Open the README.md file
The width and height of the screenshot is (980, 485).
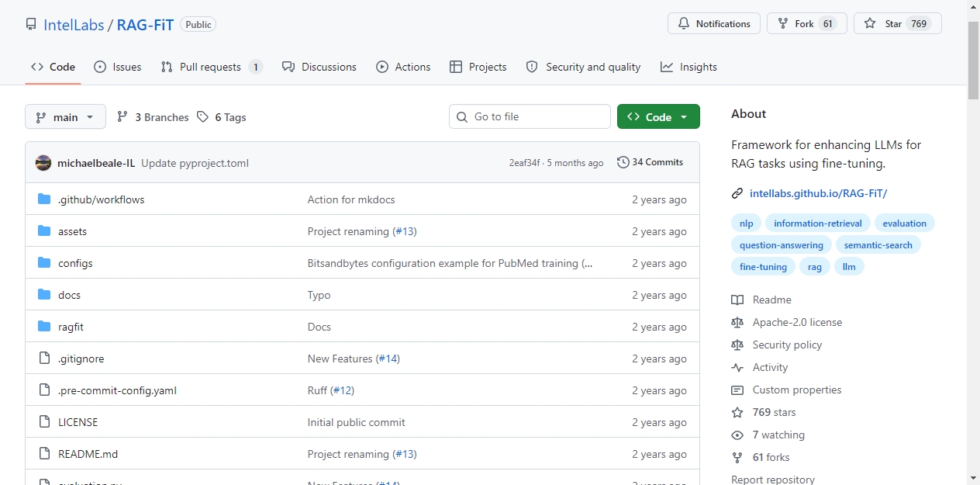tap(88, 454)
